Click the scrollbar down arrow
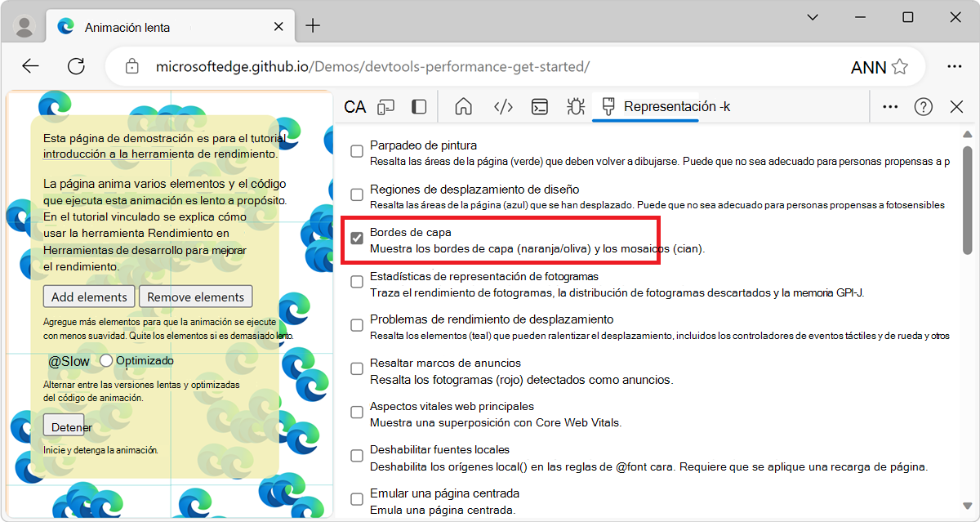 [968, 506]
